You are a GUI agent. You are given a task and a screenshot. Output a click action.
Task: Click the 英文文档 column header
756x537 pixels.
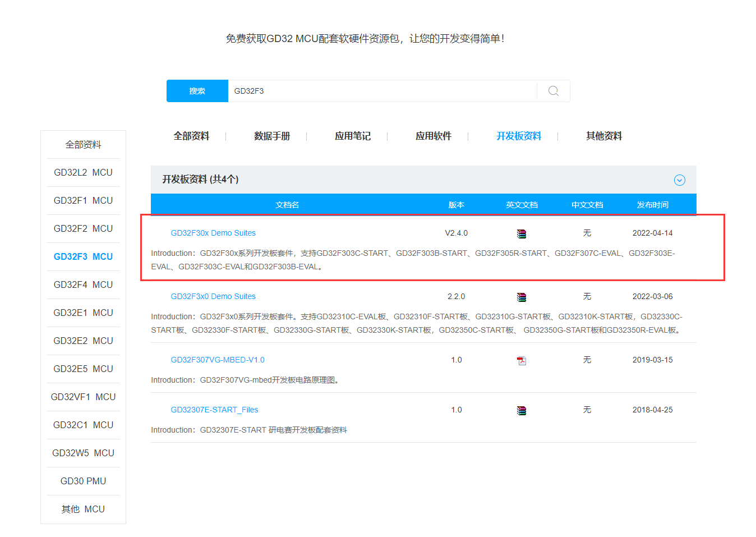point(522,205)
